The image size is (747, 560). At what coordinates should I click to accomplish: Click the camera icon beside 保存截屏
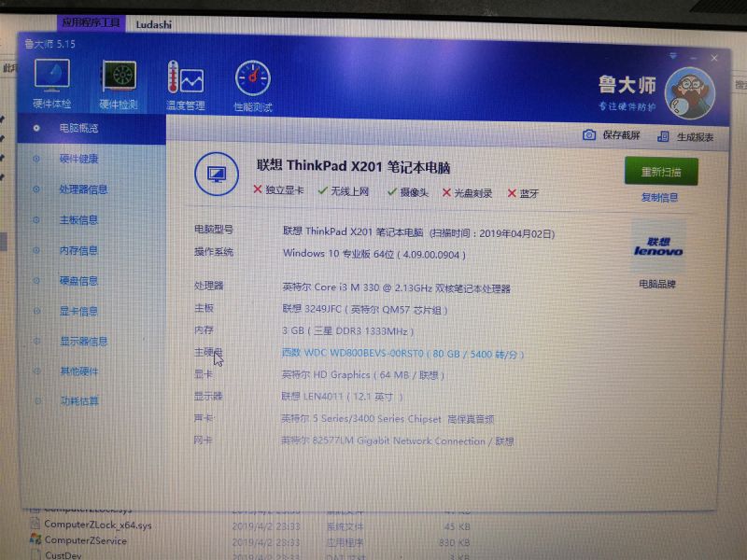point(589,135)
